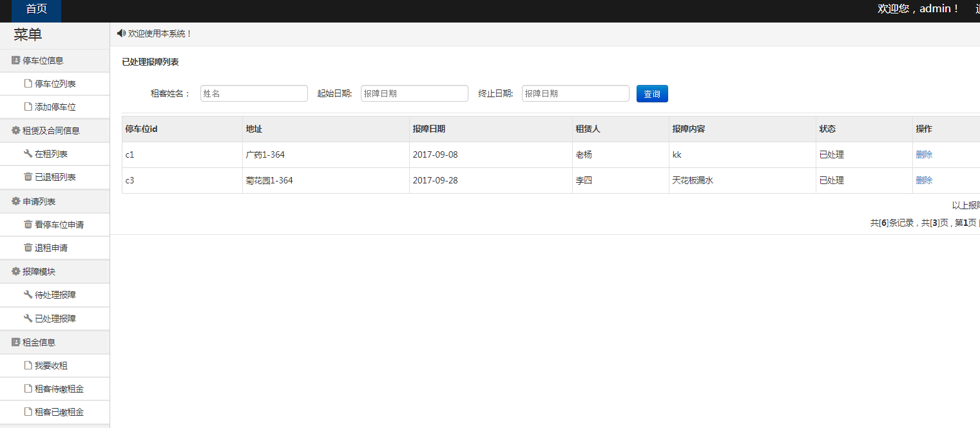Select the tenant cell 李四
This screenshot has height=428, width=980.
coord(621,180)
